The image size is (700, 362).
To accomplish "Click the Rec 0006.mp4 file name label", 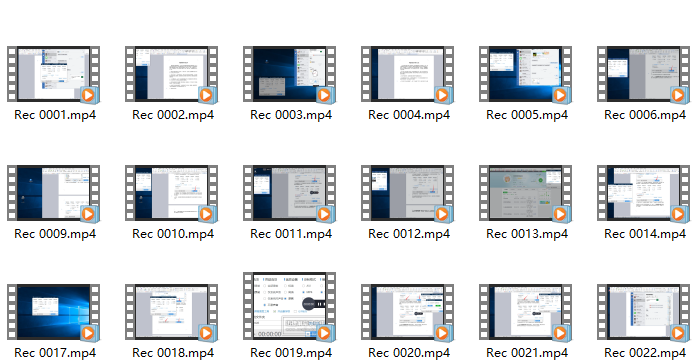I will (645, 115).
